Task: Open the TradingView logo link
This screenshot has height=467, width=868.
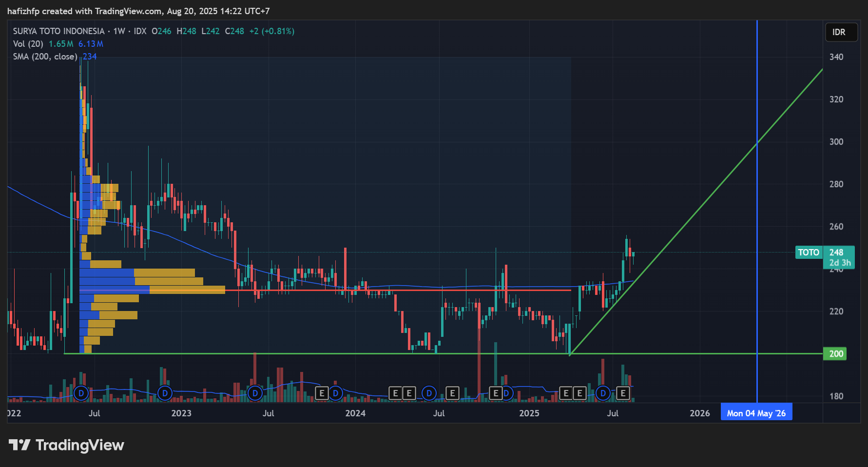Action: click(x=67, y=445)
